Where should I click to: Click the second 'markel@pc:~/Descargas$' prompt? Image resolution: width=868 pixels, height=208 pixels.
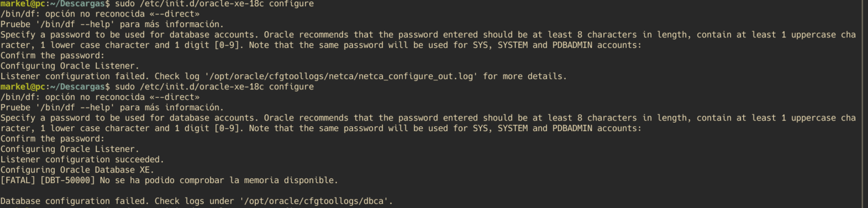(55, 86)
